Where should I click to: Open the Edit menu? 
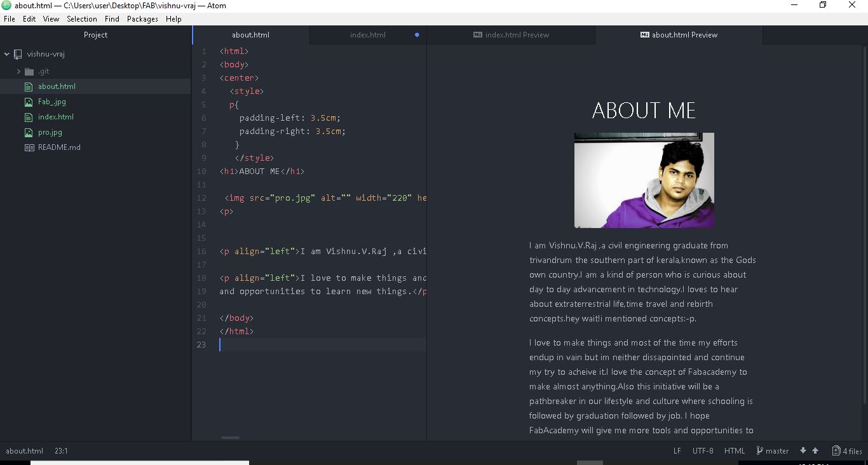point(29,19)
